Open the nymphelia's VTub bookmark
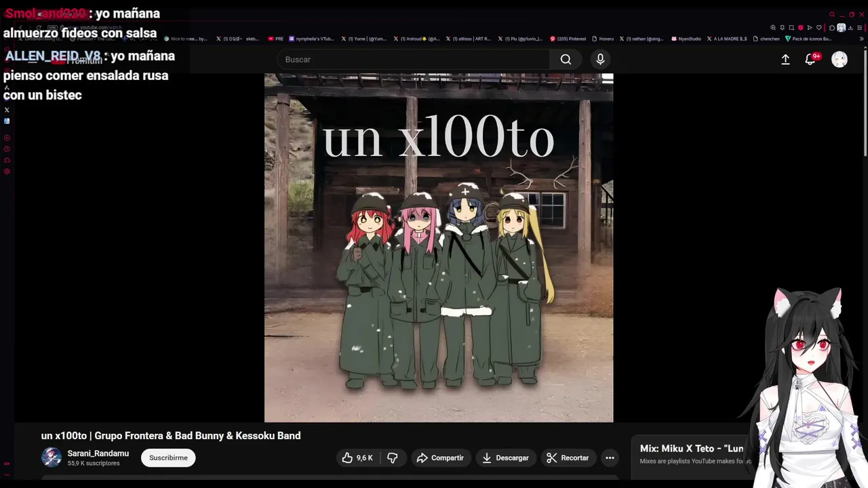Viewport: 868px width, 488px height. tap(312, 39)
